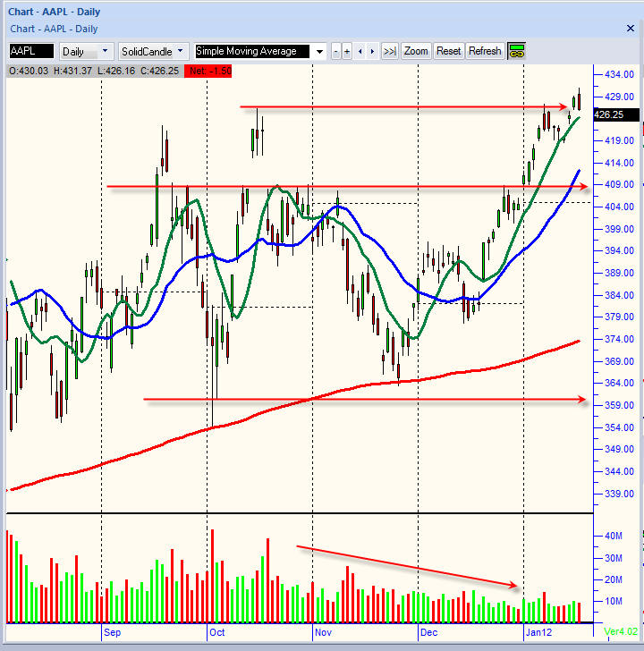Click the left arrow chart button

point(360,52)
